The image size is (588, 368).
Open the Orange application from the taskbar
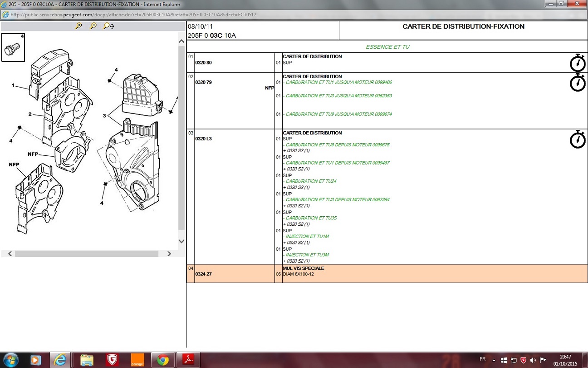(137, 360)
